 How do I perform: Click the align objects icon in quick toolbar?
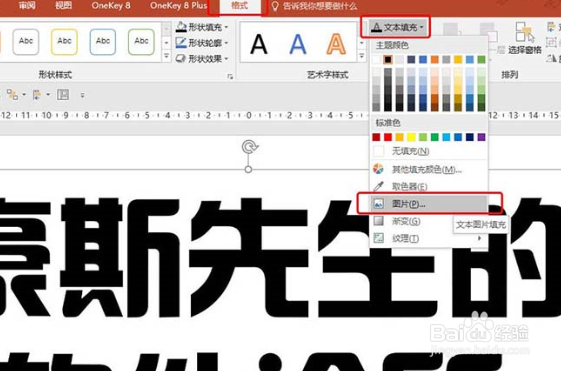tap(37, 95)
